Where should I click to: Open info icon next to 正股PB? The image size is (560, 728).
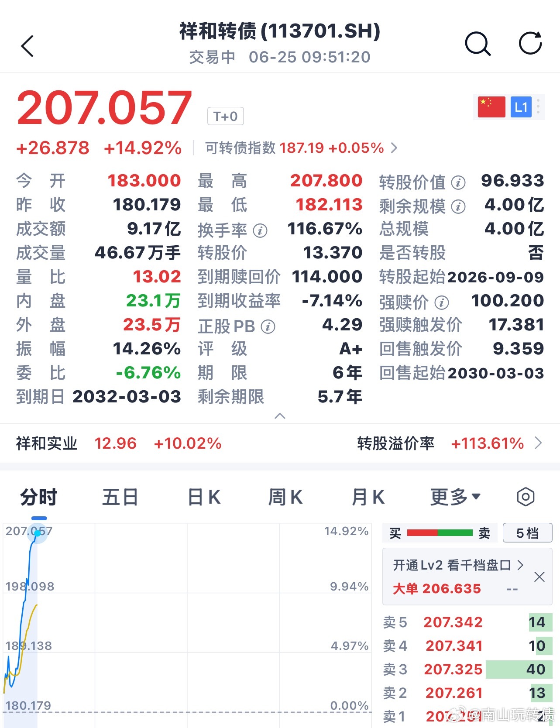tap(268, 326)
